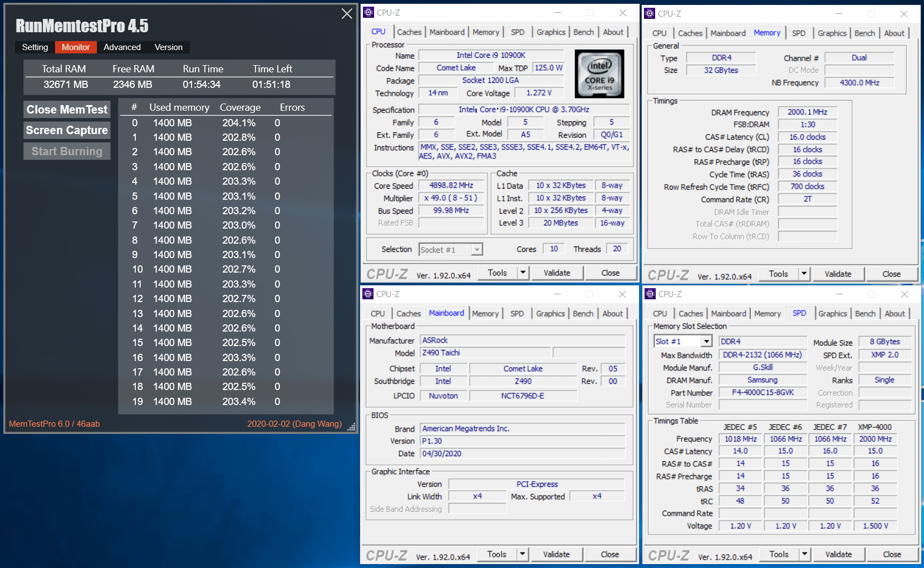The width and height of the screenshot is (924, 568).
Task: Expand the Socket #1 selection dropdown
Action: coord(477,250)
